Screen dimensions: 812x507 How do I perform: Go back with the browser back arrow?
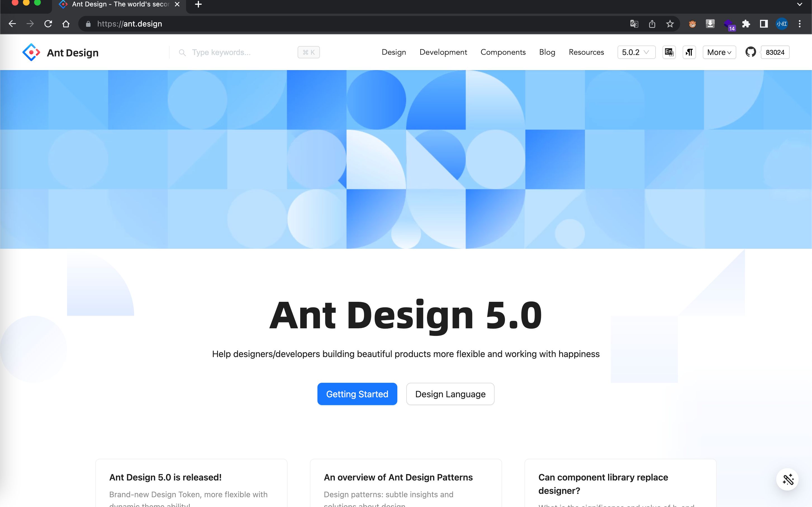[12, 24]
